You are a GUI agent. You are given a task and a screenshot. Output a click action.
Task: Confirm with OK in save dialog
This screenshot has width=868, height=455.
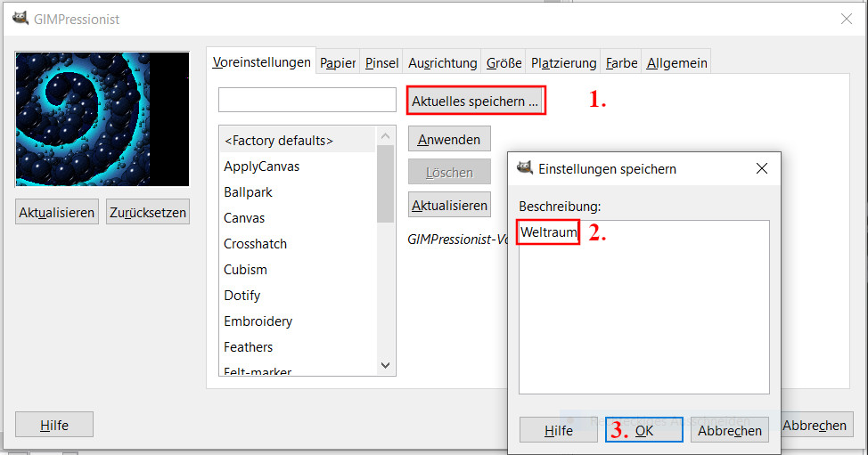(x=644, y=430)
